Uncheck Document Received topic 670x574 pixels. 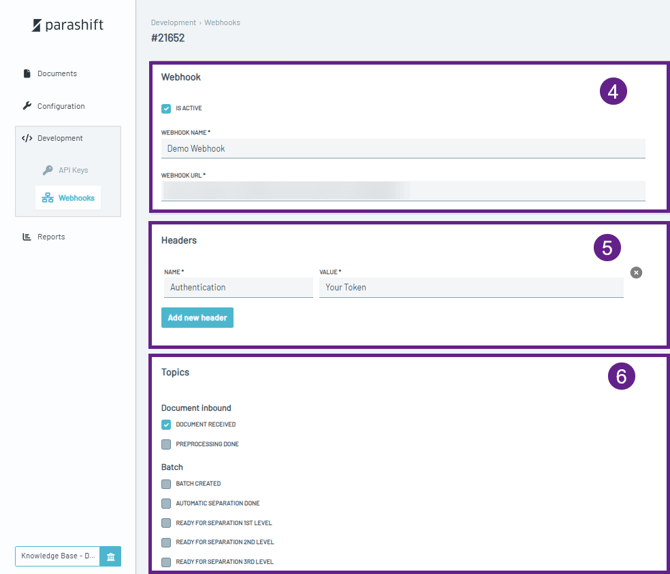point(166,424)
